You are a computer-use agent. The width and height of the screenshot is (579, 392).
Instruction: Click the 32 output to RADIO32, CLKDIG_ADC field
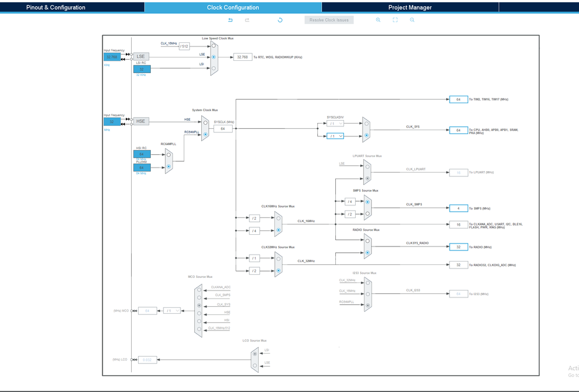click(x=458, y=264)
